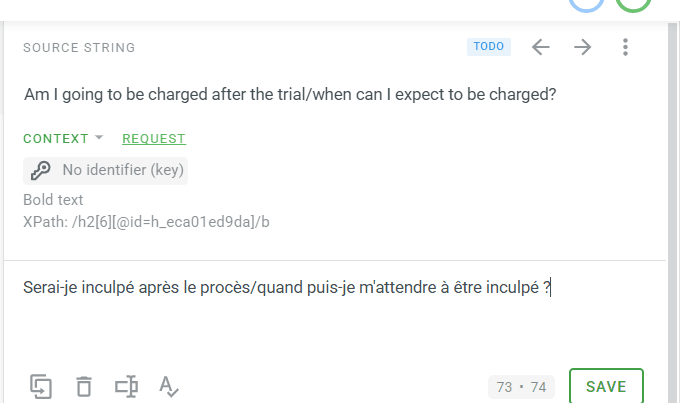
Task: Click the SOURCE STRING heading
Action: point(79,47)
